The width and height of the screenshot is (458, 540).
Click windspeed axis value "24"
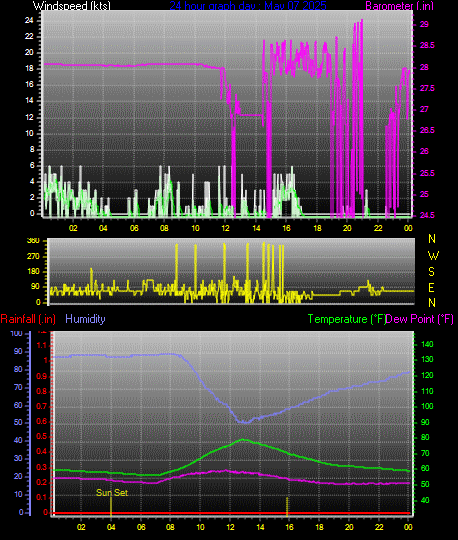(x=29, y=20)
